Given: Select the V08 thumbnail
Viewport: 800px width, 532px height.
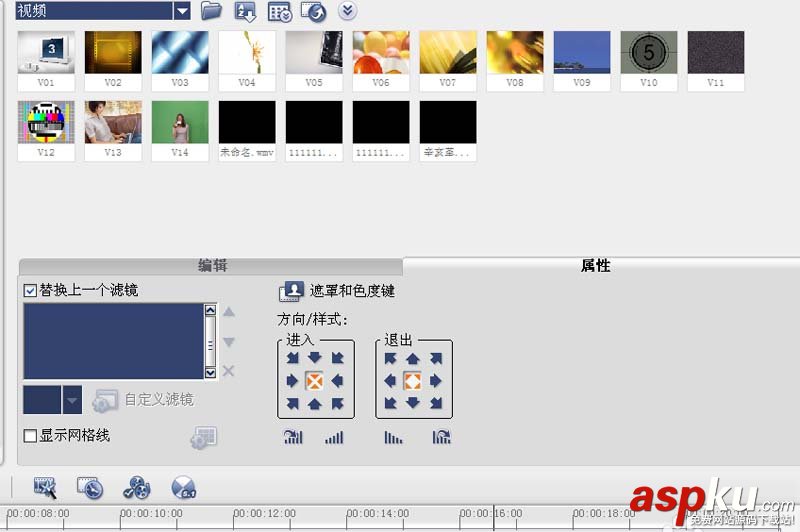Looking at the screenshot, I should tap(515, 53).
